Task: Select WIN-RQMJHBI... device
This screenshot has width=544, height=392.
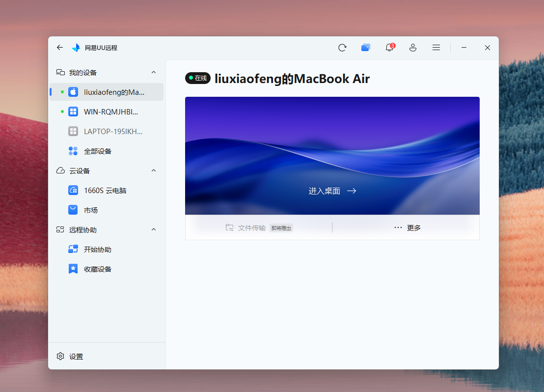Action: point(107,112)
